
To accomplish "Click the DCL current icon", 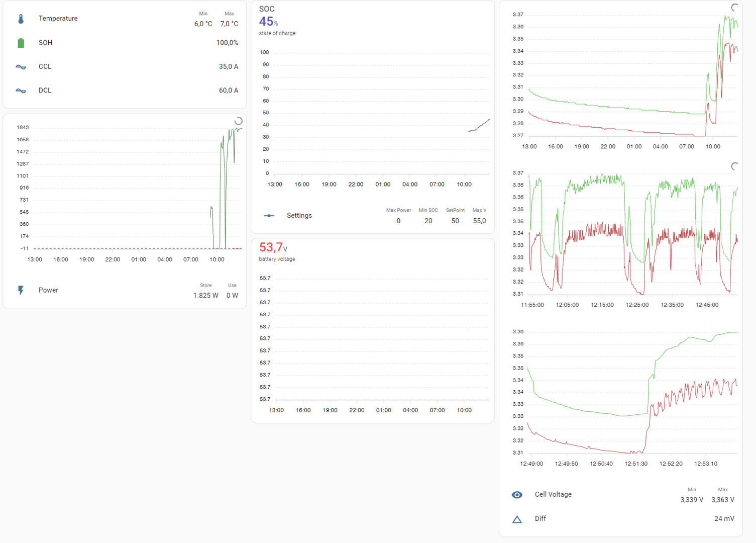I will pos(21,91).
